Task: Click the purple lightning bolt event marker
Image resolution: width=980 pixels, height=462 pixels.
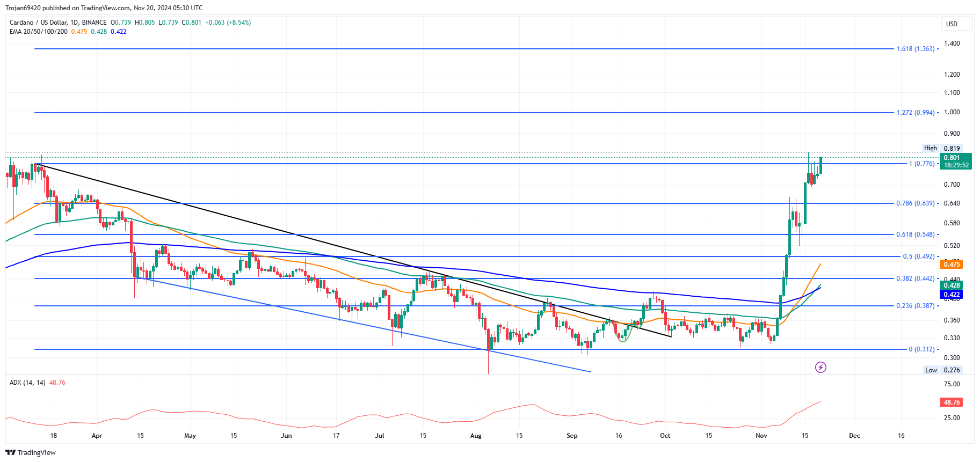Action: (821, 367)
